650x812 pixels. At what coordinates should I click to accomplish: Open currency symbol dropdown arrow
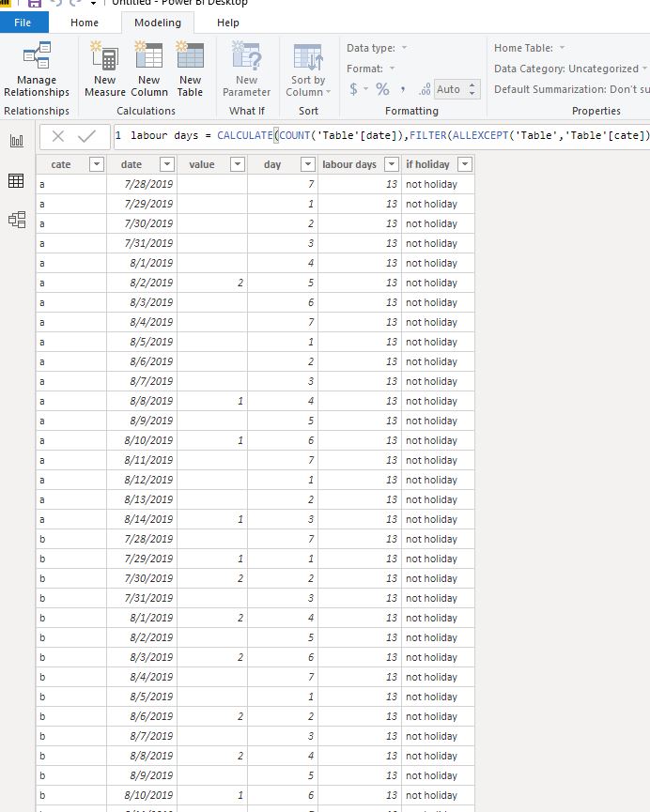tap(366, 89)
